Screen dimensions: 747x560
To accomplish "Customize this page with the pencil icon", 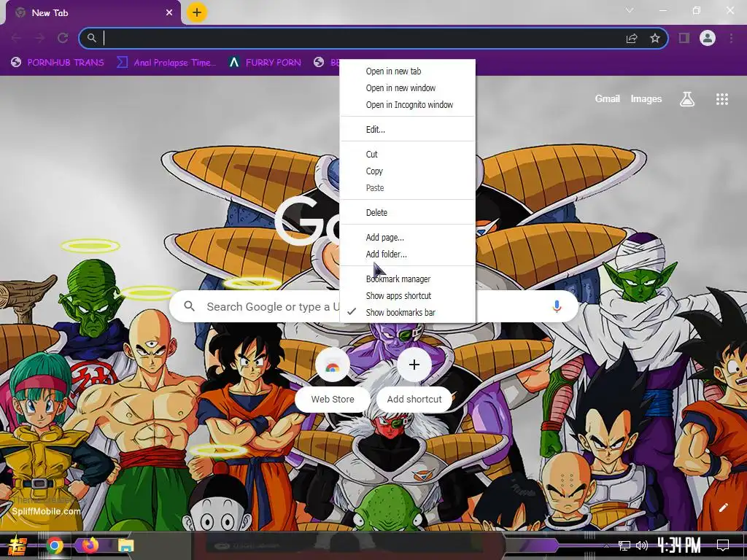I will pyautogui.click(x=723, y=507).
